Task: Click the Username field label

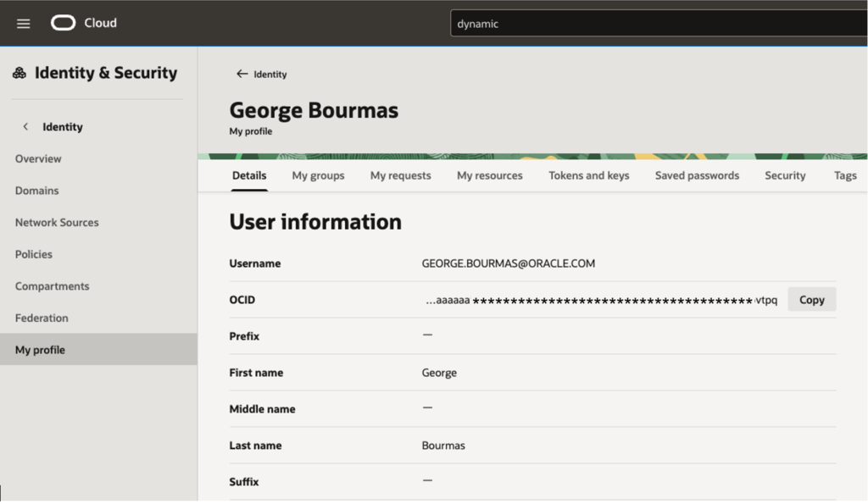Action: (x=255, y=263)
